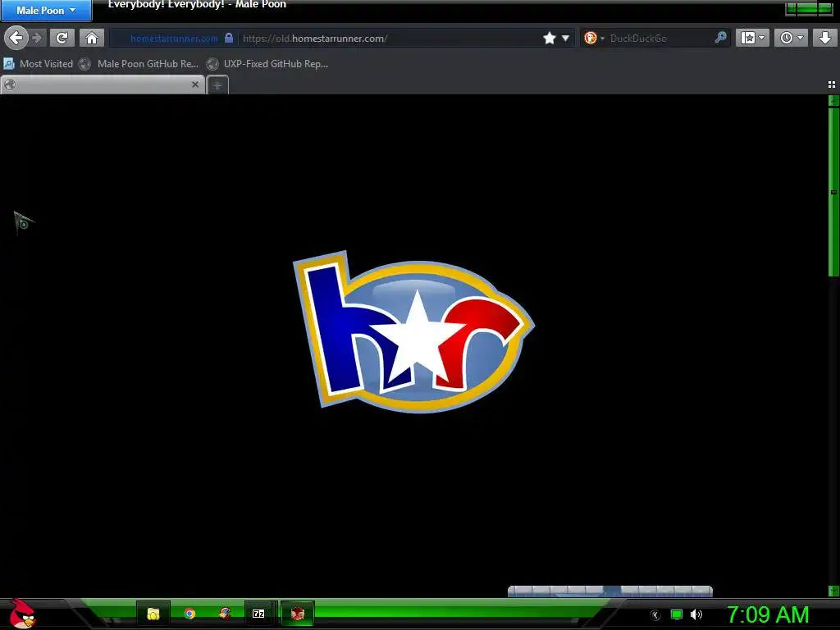Go forward to the next page
This screenshot has height=630, width=840.
37,38
